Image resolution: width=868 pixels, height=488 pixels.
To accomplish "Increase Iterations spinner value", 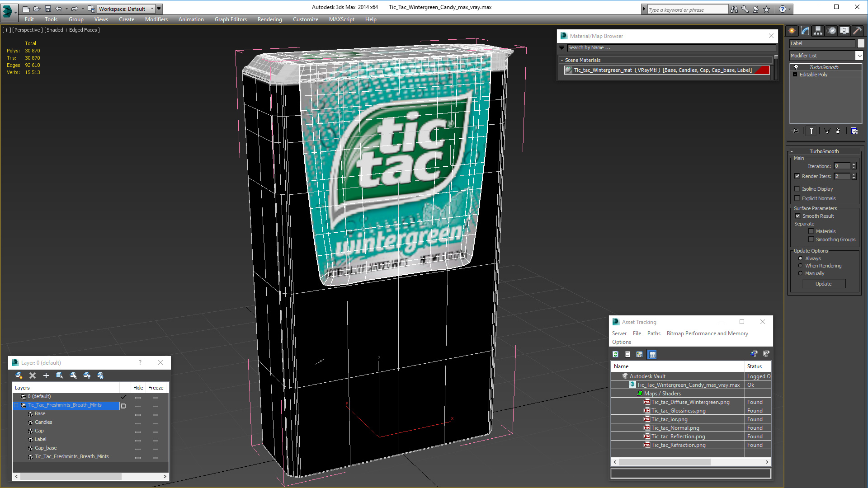I will click(854, 164).
